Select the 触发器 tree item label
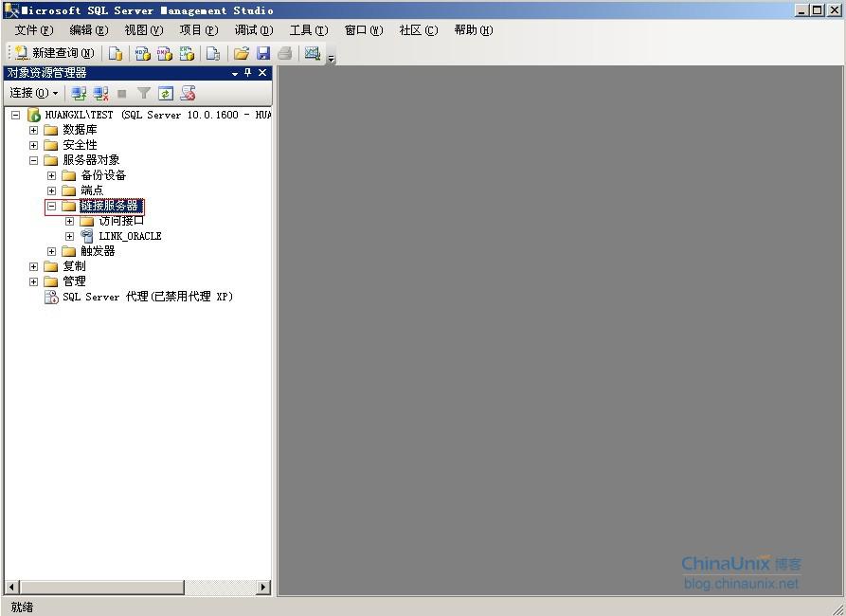 point(99,251)
